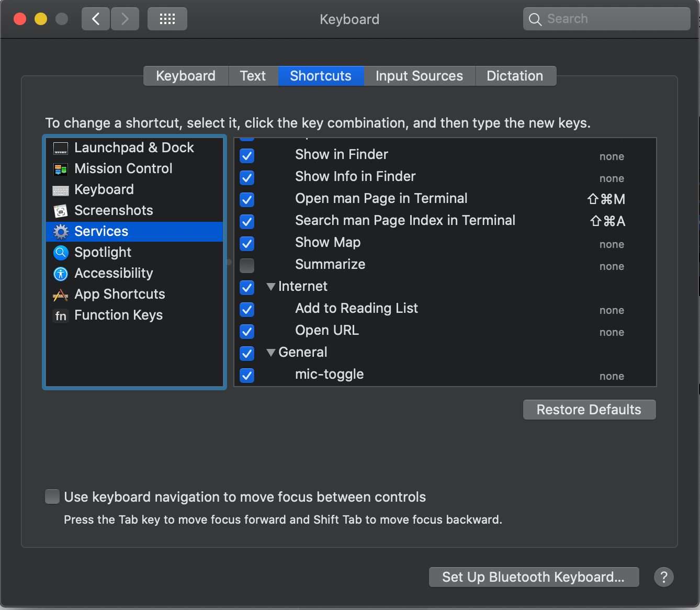The height and width of the screenshot is (610, 700).
Task: Uncheck Add to Reading List service
Action: pos(247,309)
